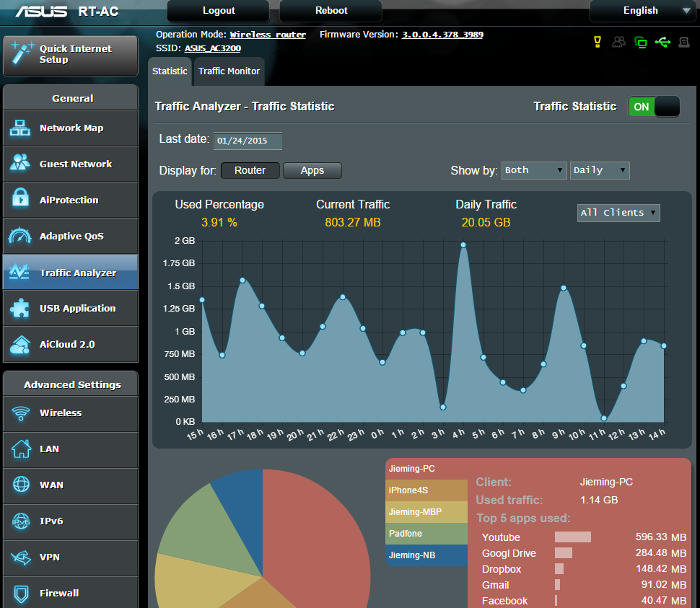Click the Reboot button
The width and height of the screenshot is (700, 608).
[x=331, y=11]
